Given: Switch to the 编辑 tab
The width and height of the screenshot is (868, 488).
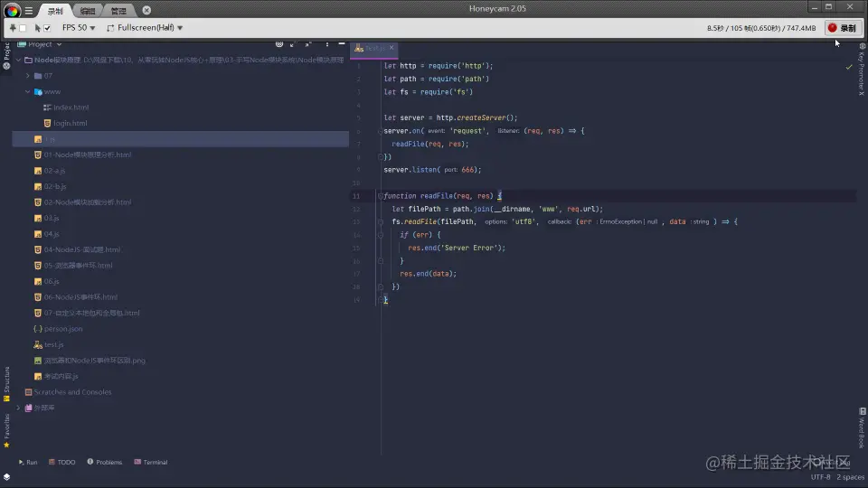Looking at the screenshot, I should coord(88,11).
